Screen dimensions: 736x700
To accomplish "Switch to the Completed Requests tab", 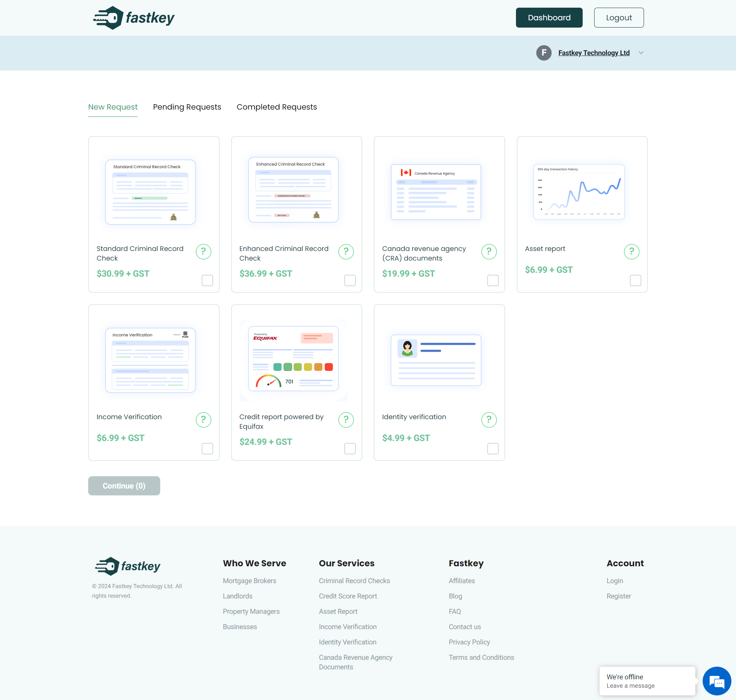I will (x=277, y=107).
